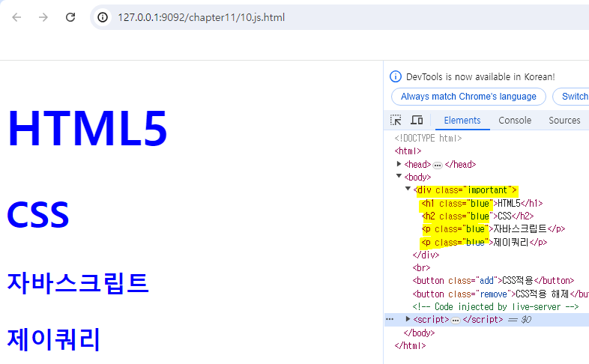Choose Always match Chrome's language
Screen dimensions: 589x364
pyautogui.click(x=468, y=97)
